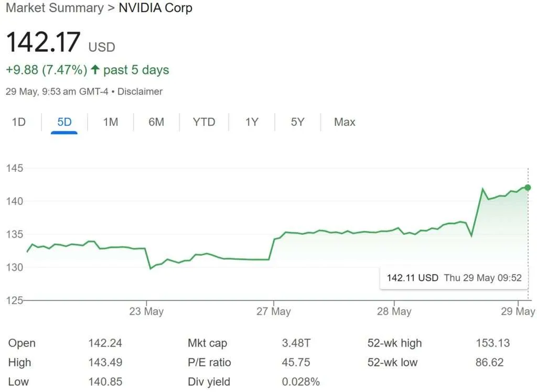Click the NVIDIA Corp title text
537x392 pixels.
(x=156, y=8)
